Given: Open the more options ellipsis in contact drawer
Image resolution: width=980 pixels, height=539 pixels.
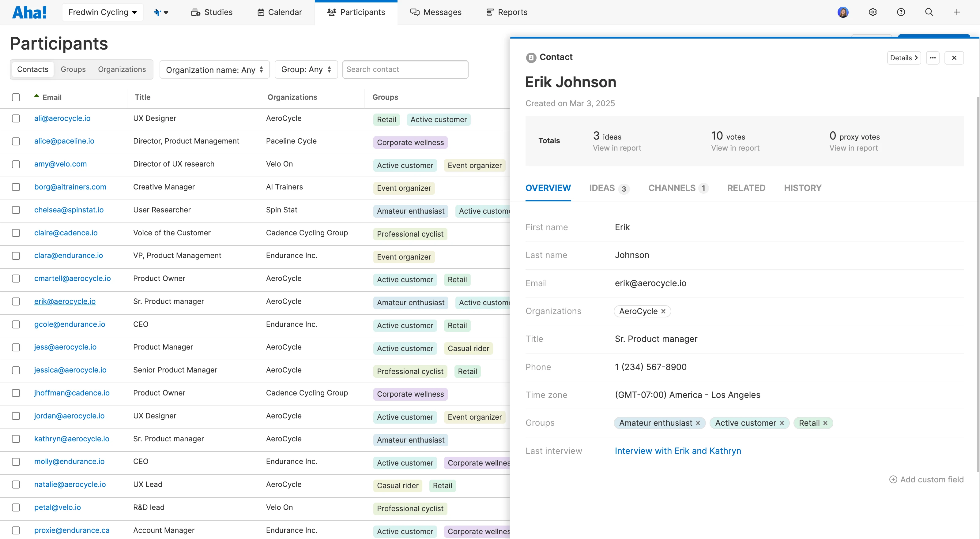Looking at the screenshot, I should [933, 58].
